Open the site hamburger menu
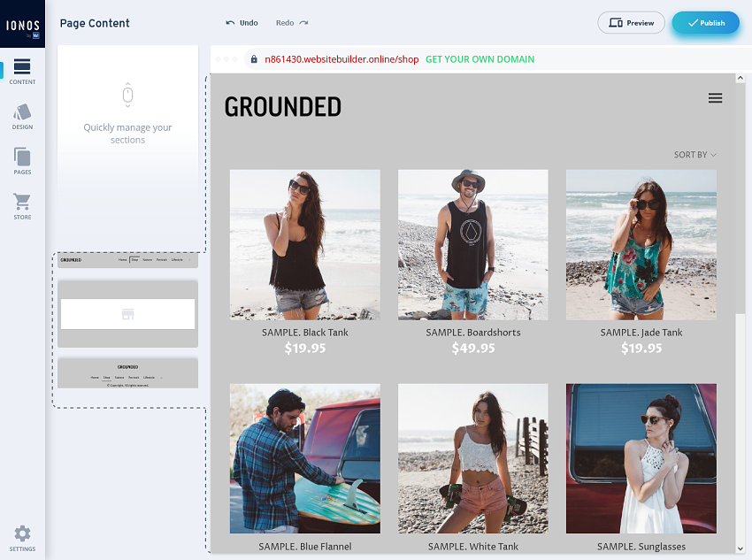Viewport: 752px width, 560px height. (x=715, y=98)
